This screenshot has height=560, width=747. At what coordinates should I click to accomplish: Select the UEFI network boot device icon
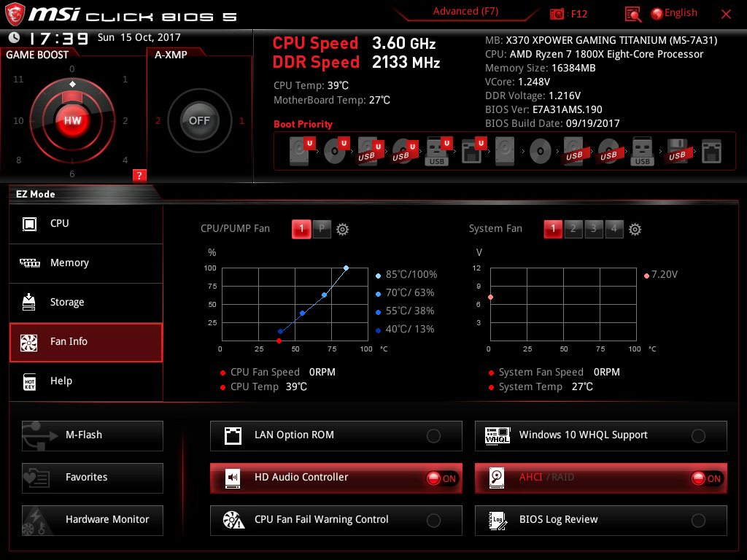(473, 152)
